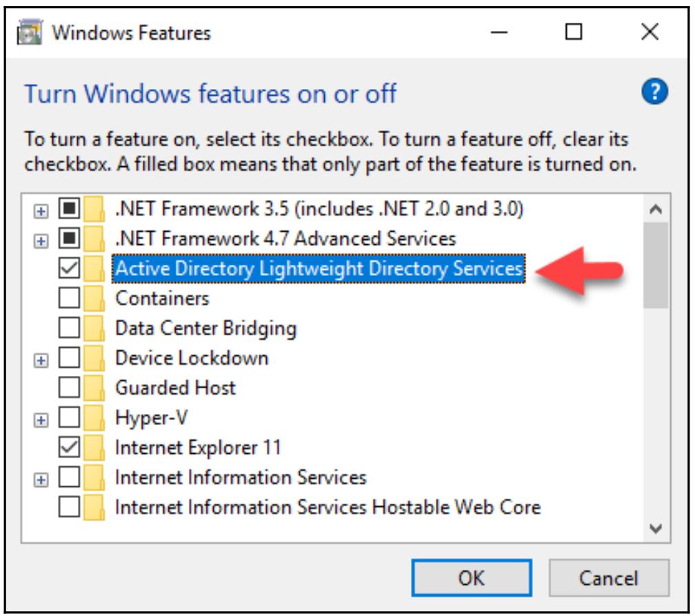The height and width of the screenshot is (616, 695).
Task: Click the Cancel button
Action: [x=609, y=577]
